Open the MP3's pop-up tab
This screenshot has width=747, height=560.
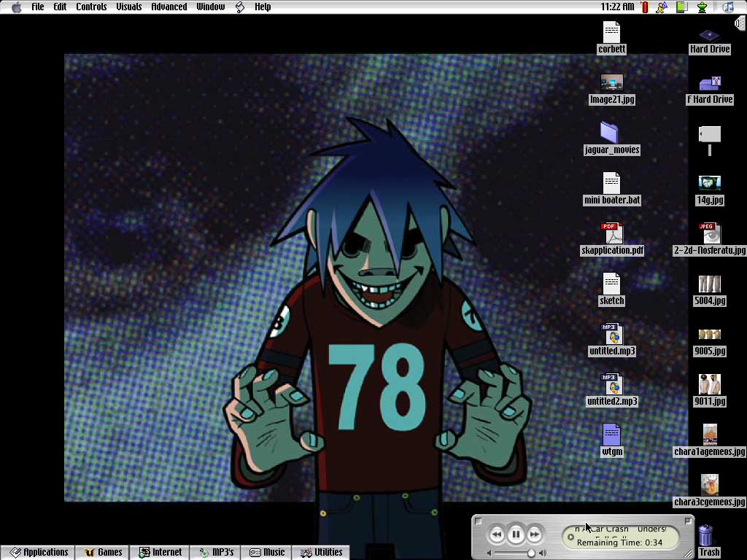tap(216, 553)
